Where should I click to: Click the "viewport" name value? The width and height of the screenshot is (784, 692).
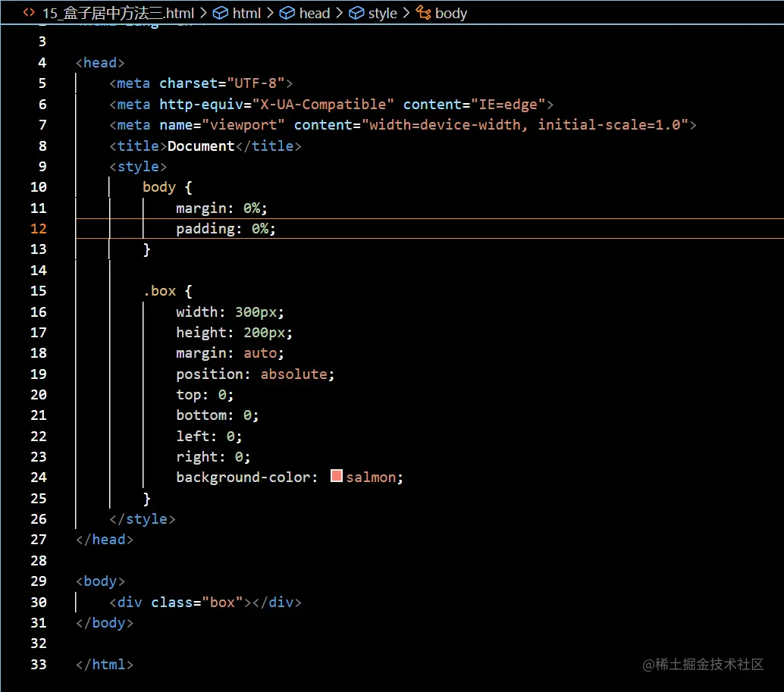[x=243, y=125]
